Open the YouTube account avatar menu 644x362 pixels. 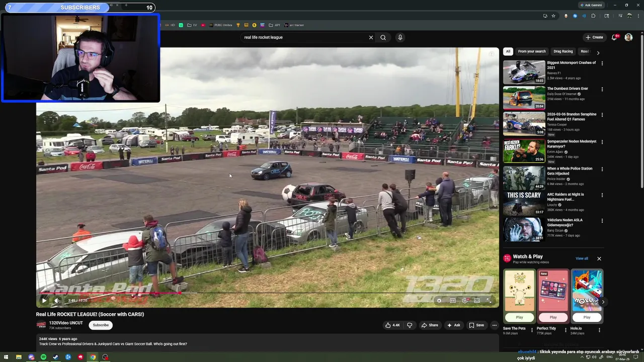coord(628,37)
